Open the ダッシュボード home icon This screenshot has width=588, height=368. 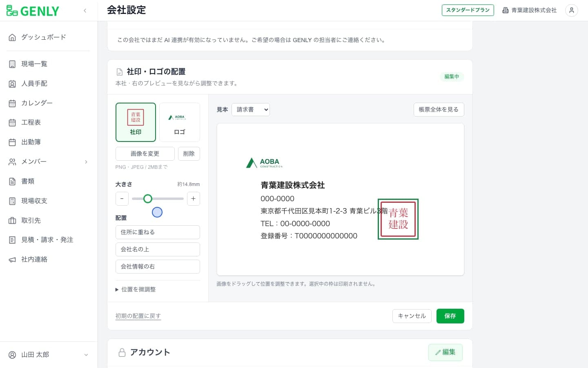click(x=12, y=37)
